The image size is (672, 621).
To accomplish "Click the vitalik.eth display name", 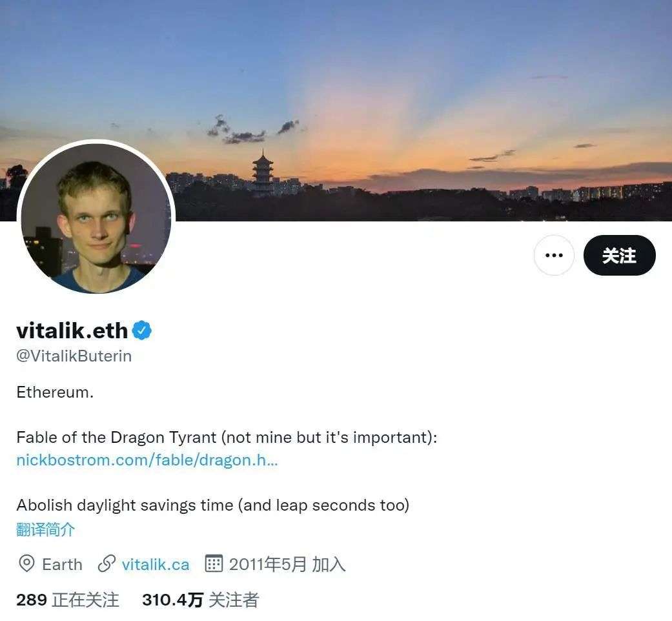I will tap(72, 331).
